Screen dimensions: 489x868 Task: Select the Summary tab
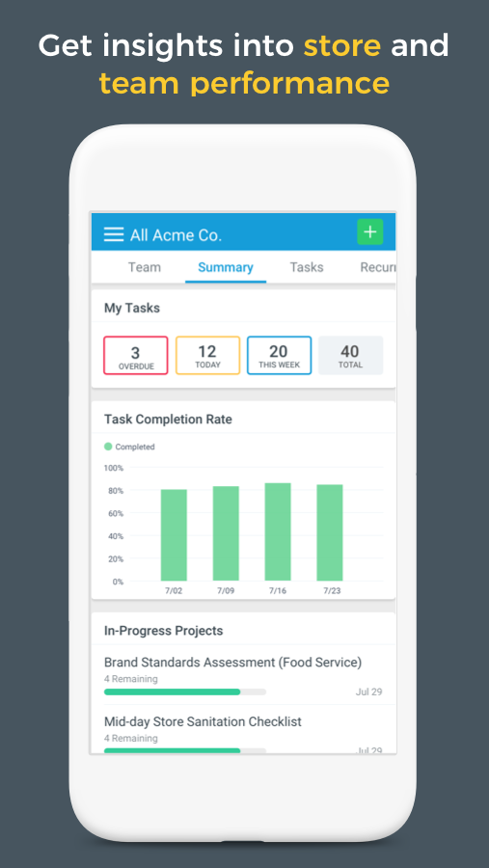[x=226, y=267]
